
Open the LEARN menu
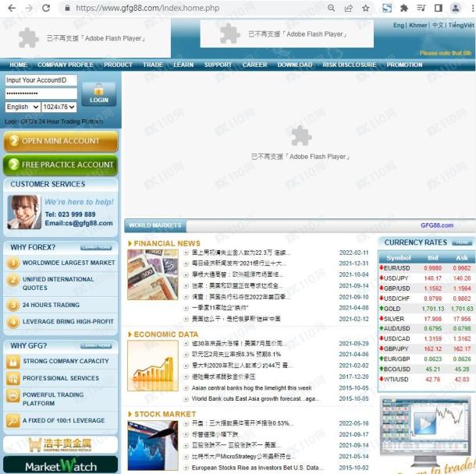(183, 65)
